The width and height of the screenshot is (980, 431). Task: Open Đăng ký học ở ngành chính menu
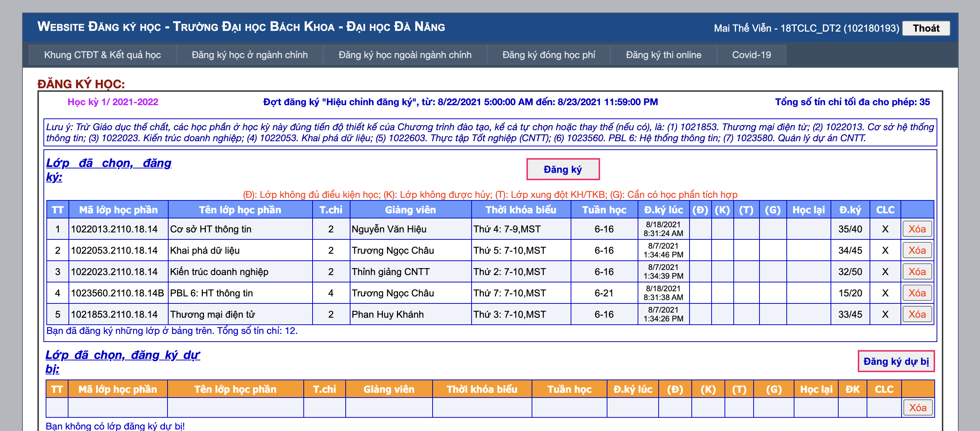point(250,55)
